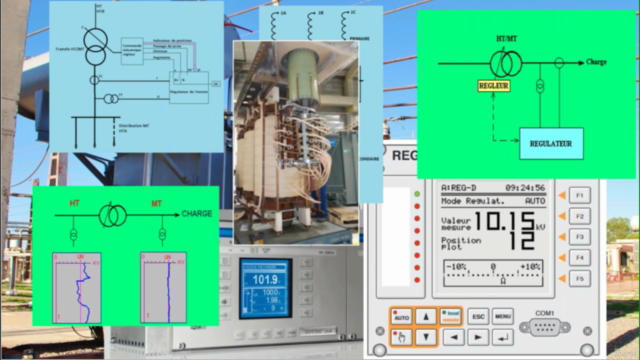Viewport: 640px width, 360px height.
Task: Click the F5 orange arrow indicator
Action: pos(562,279)
